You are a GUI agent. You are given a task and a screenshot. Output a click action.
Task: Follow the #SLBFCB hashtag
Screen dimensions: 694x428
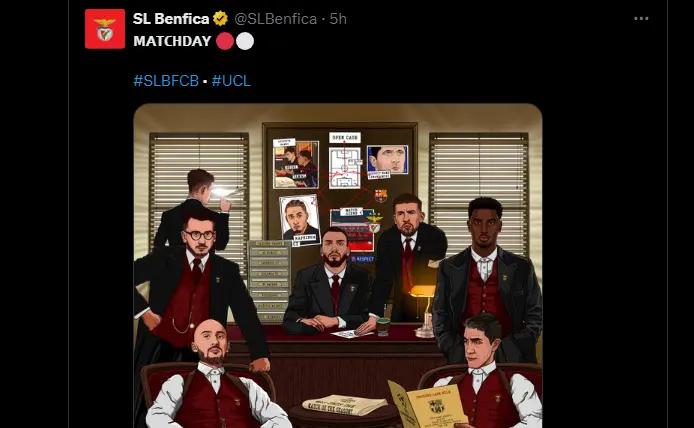(x=166, y=80)
